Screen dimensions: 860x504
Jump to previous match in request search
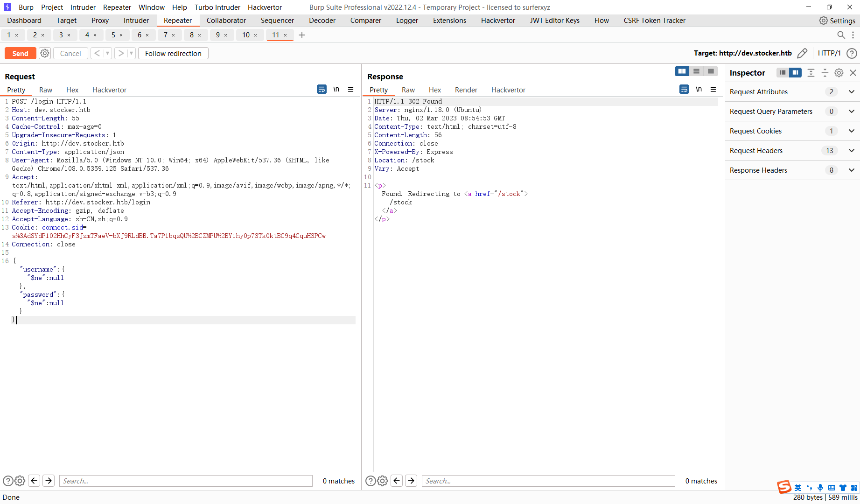coord(34,481)
